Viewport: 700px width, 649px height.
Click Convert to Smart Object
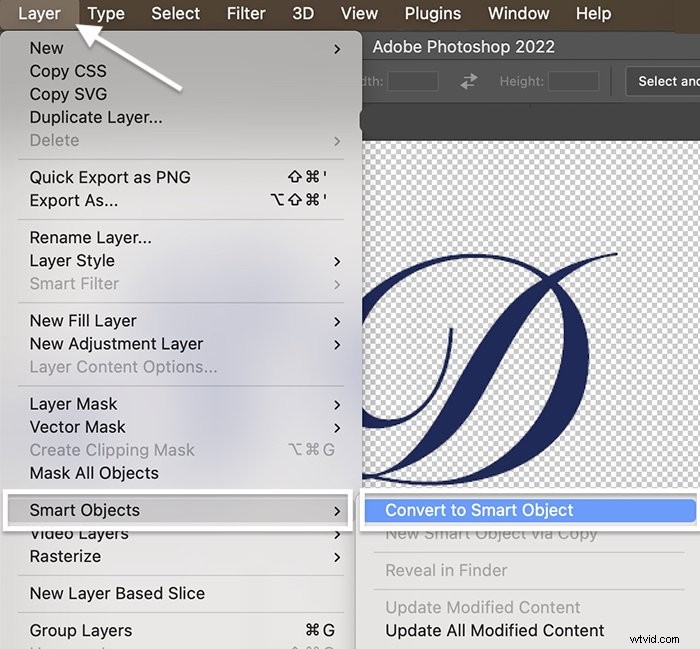click(x=530, y=510)
